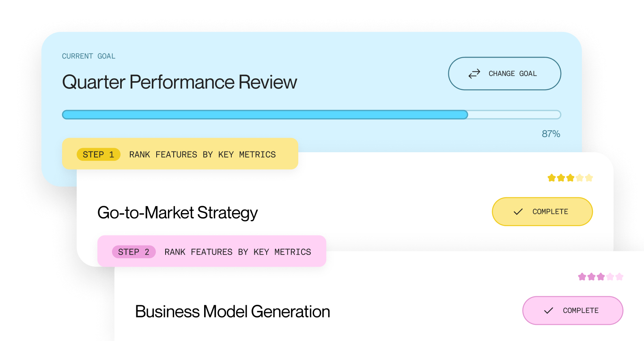
Task: Open the Go-to-Market Strategy title
Action: 177,213
